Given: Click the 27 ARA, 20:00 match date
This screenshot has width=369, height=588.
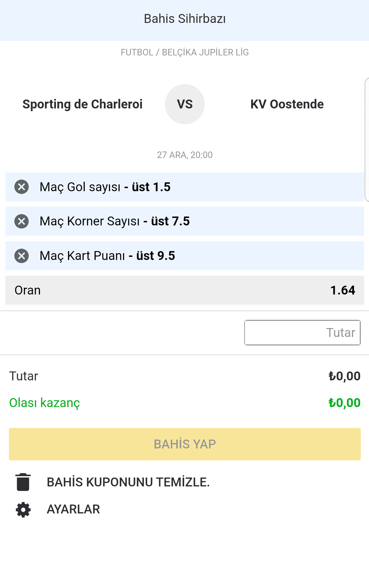Looking at the screenshot, I should pos(185,155).
